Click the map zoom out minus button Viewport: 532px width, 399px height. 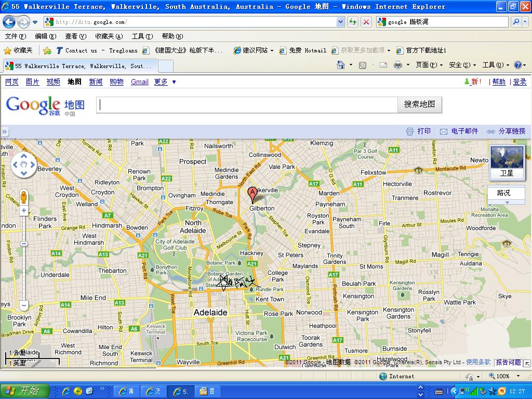coord(24,305)
